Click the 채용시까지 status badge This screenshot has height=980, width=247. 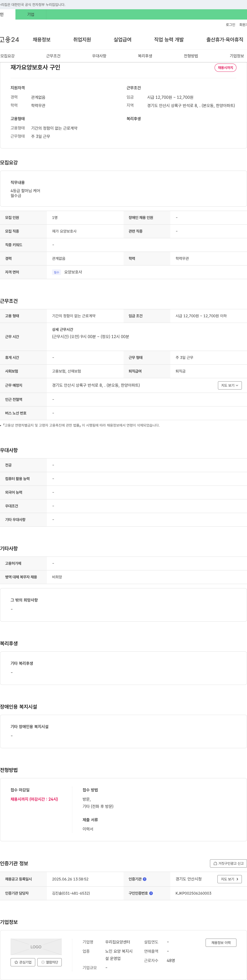pos(226,68)
